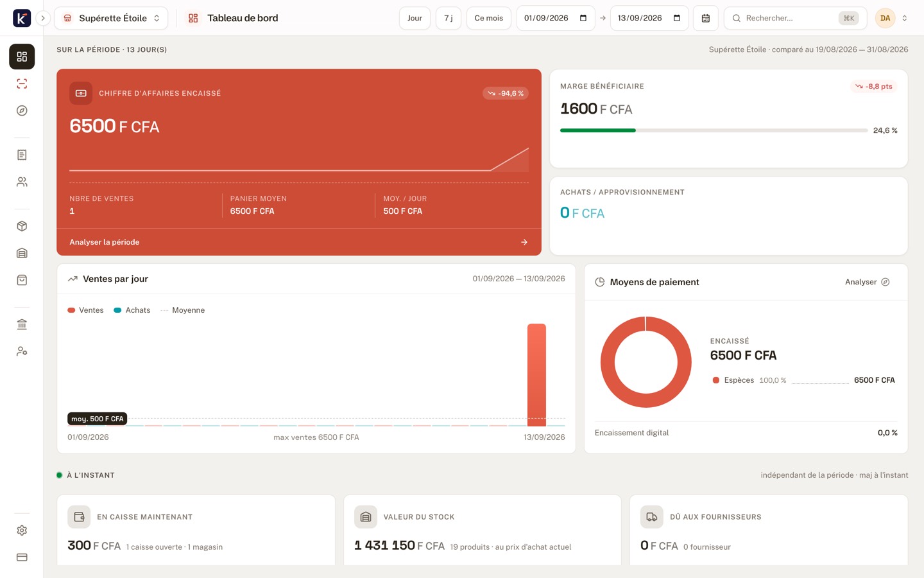
Task: Click the DA user avatar
Action: (886, 18)
